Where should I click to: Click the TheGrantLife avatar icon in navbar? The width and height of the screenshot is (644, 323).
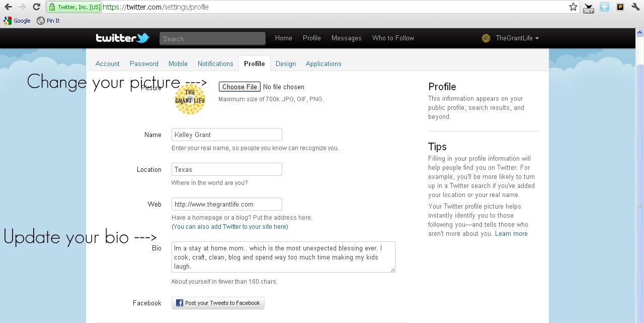point(486,38)
